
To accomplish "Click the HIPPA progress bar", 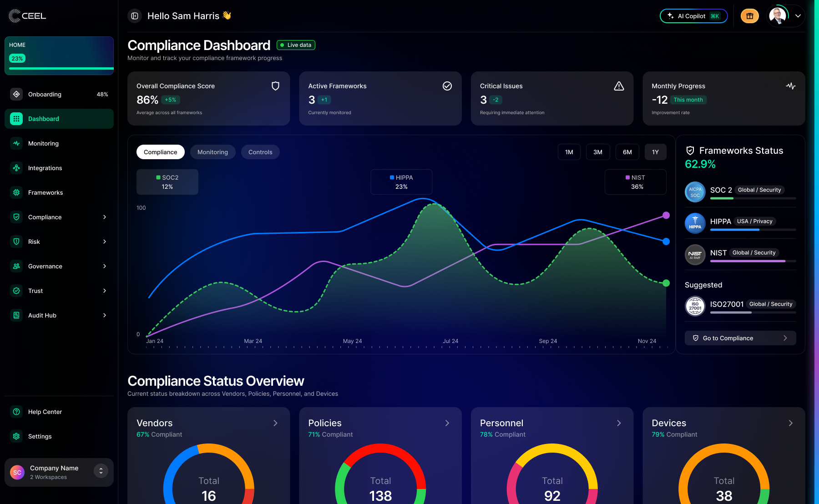I will pyautogui.click(x=753, y=230).
